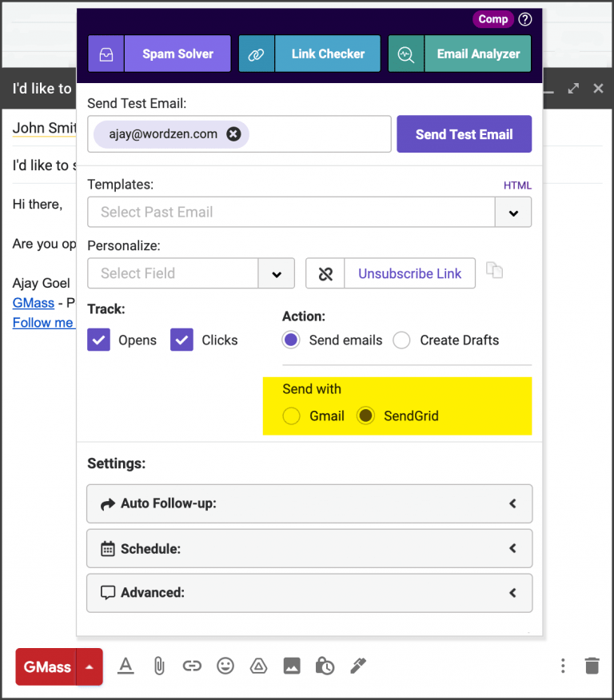Click the John Smith recipient in compose
This screenshot has height=700, width=614.
click(44, 128)
